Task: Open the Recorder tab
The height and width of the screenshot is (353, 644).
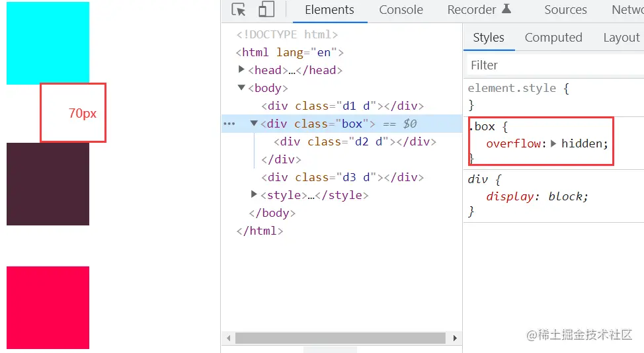Action: click(x=471, y=9)
